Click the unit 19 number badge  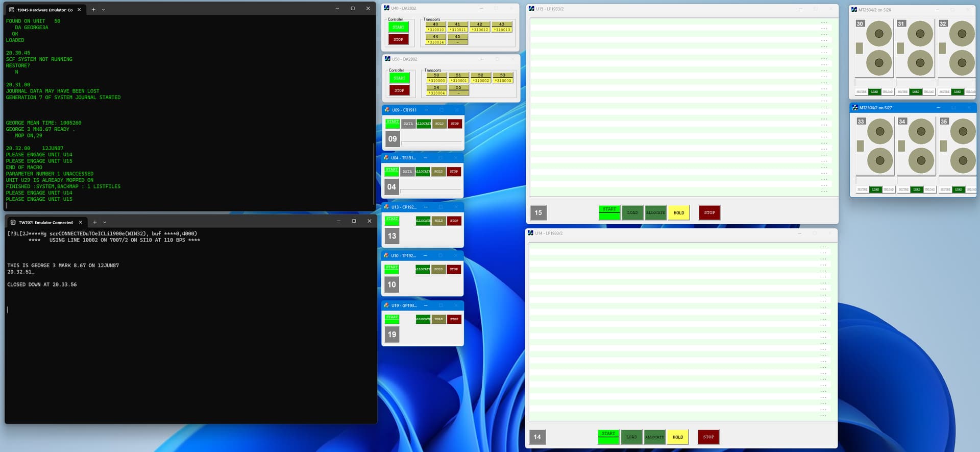pyautogui.click(x=391, y=335)
